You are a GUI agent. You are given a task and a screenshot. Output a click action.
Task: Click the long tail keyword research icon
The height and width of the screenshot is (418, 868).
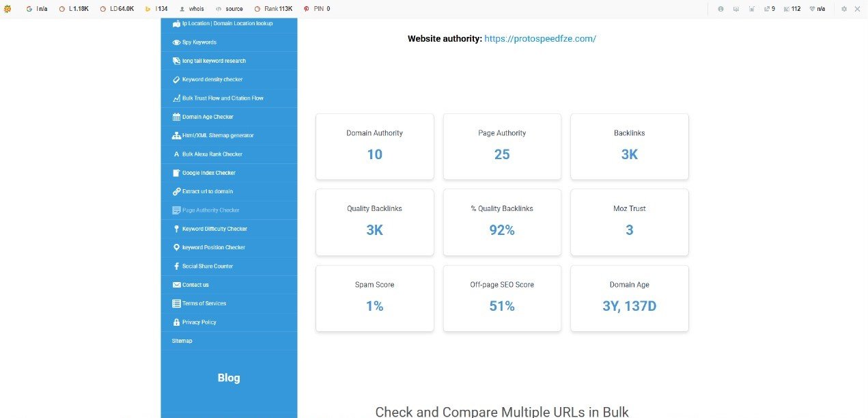point(176,61)
